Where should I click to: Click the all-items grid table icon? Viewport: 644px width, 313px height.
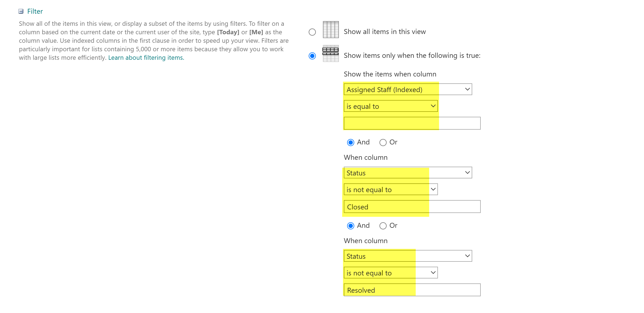(330, 30)
